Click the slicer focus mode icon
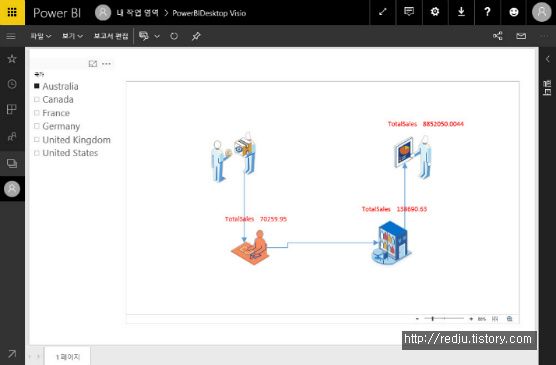The width and height of the screenshot is (556, 365). [x=93, y=64]
